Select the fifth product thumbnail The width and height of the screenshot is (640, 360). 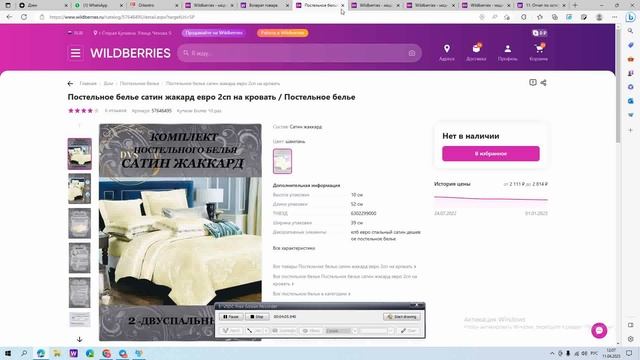click(80, 293)
